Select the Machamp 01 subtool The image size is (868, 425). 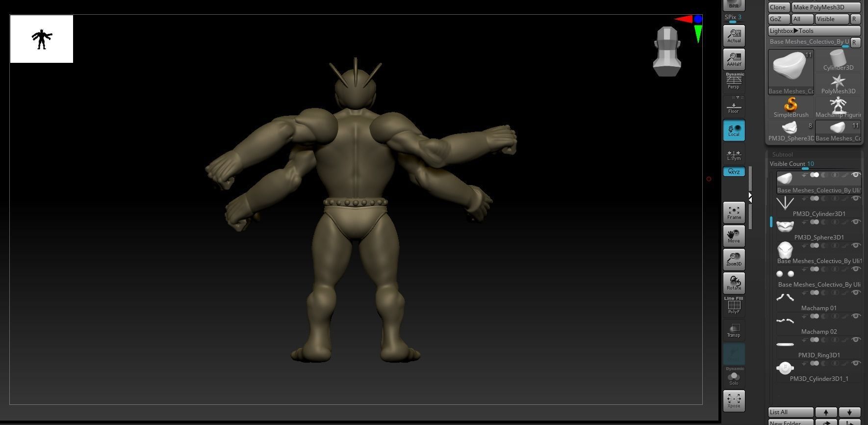tap(818, 300)
